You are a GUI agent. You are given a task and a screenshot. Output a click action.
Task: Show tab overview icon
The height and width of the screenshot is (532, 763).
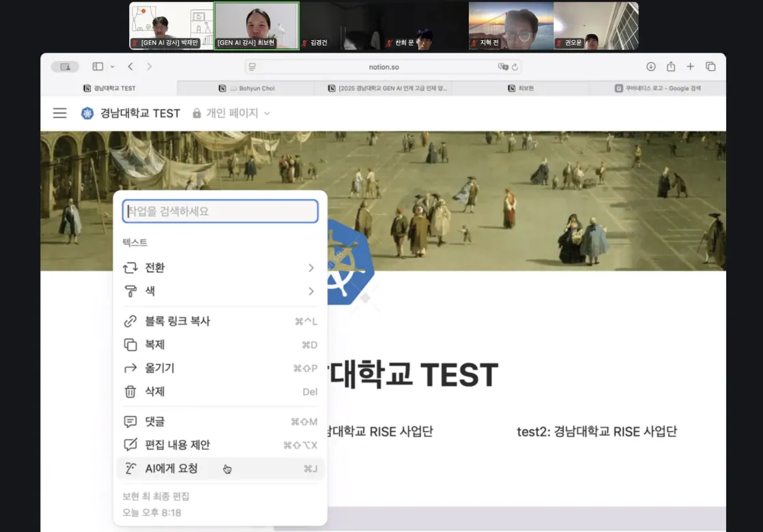click(x=710, y=67)
